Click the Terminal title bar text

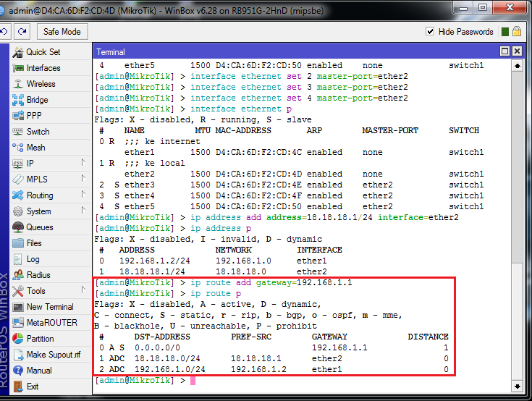pos(111,52)
